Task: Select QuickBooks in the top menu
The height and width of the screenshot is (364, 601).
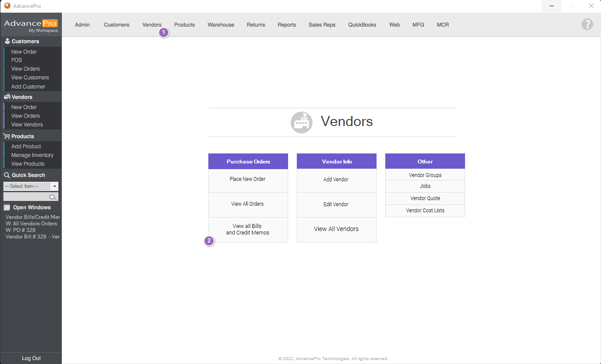Action: tap(362, 25)
